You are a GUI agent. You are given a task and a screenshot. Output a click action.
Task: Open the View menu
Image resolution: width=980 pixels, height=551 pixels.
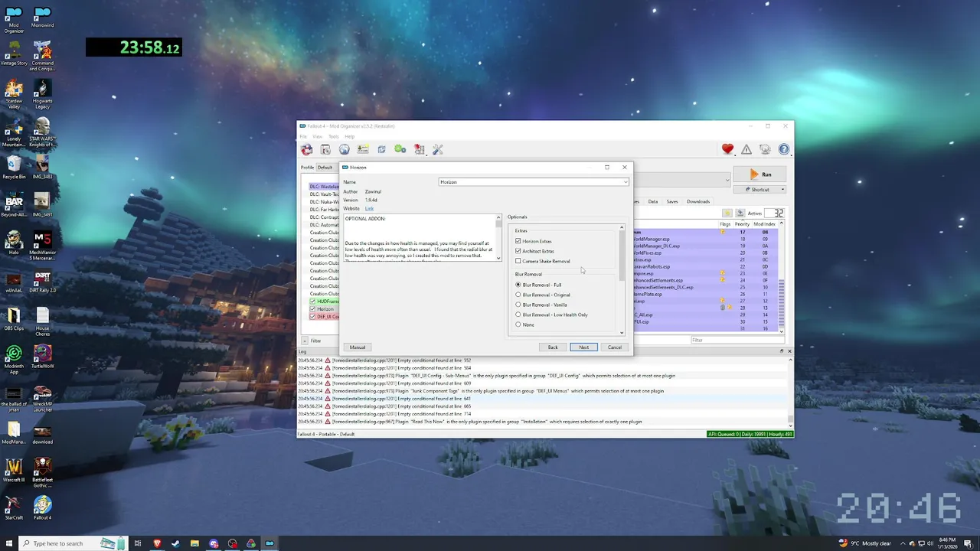317,136
